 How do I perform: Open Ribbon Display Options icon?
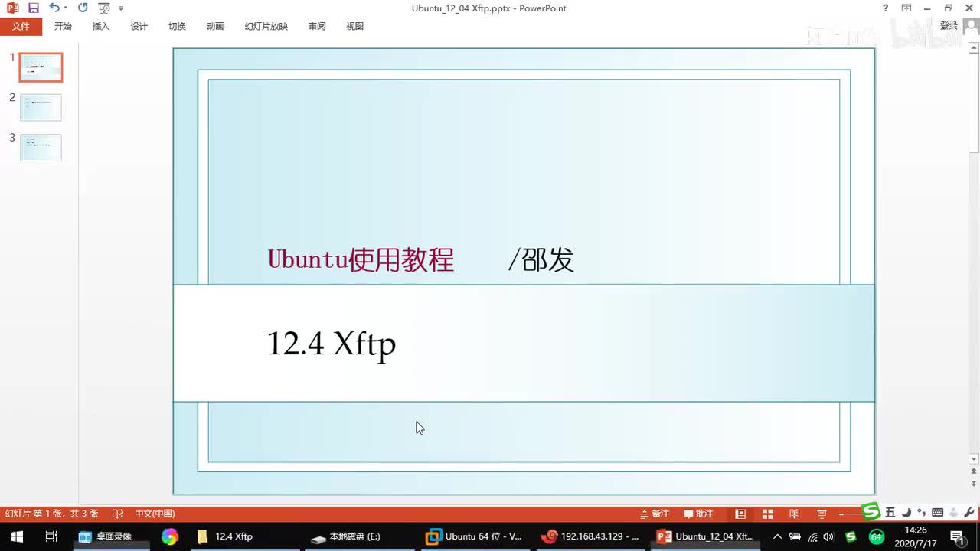tap(906, 8)
